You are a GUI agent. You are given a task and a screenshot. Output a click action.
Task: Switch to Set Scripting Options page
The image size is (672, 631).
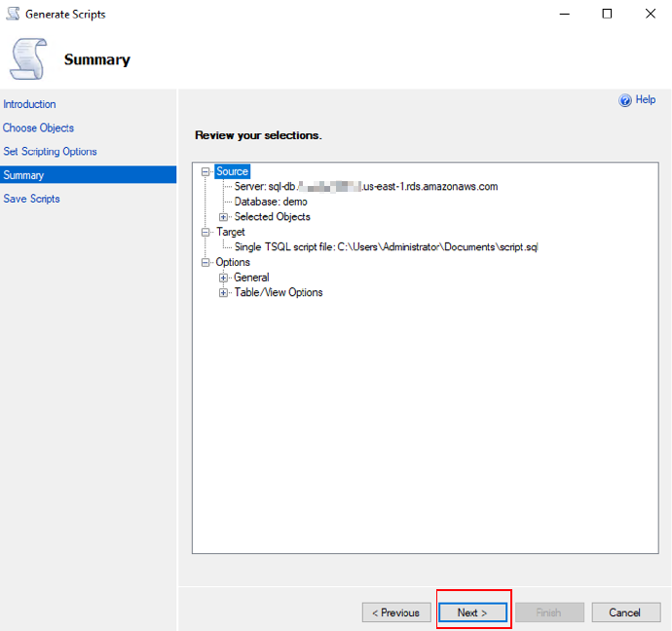(x=50, y=152)
